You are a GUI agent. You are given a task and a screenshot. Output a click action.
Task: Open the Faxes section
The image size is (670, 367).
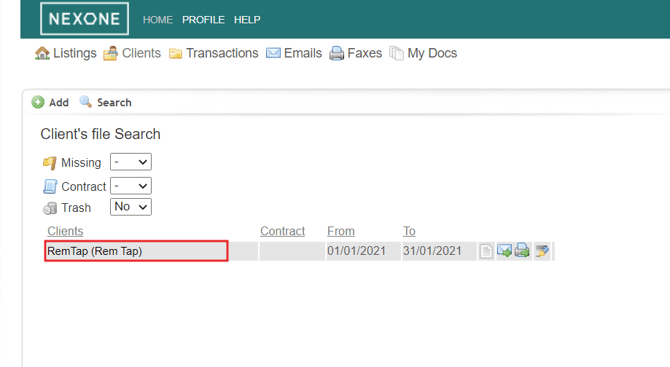coord(356,53)
